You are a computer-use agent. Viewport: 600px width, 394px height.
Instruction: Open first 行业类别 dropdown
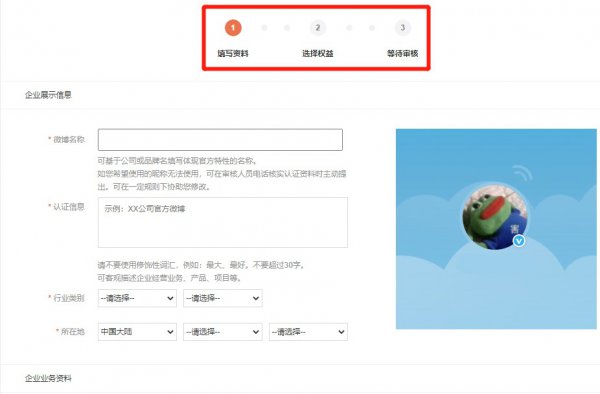[x=137, y=298]
